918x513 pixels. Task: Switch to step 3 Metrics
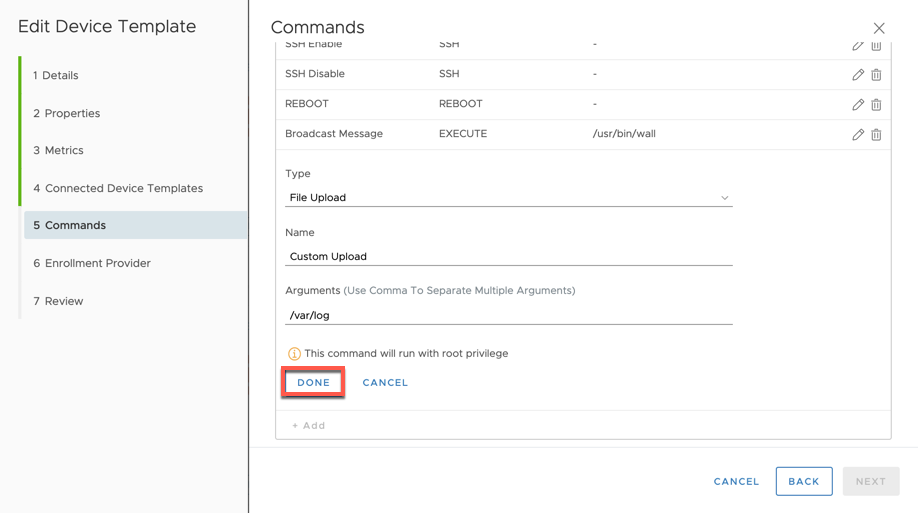[58, 150]
